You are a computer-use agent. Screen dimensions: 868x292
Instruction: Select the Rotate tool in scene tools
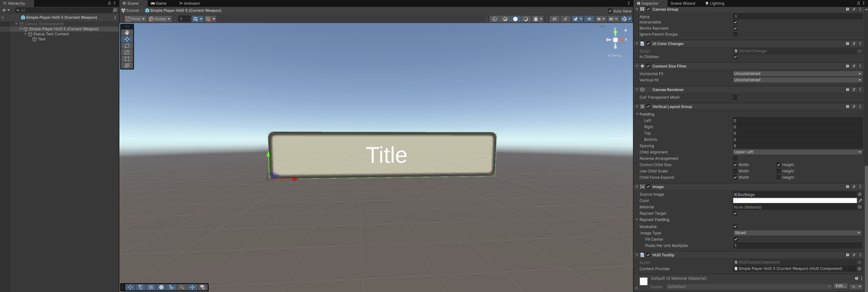127,45
